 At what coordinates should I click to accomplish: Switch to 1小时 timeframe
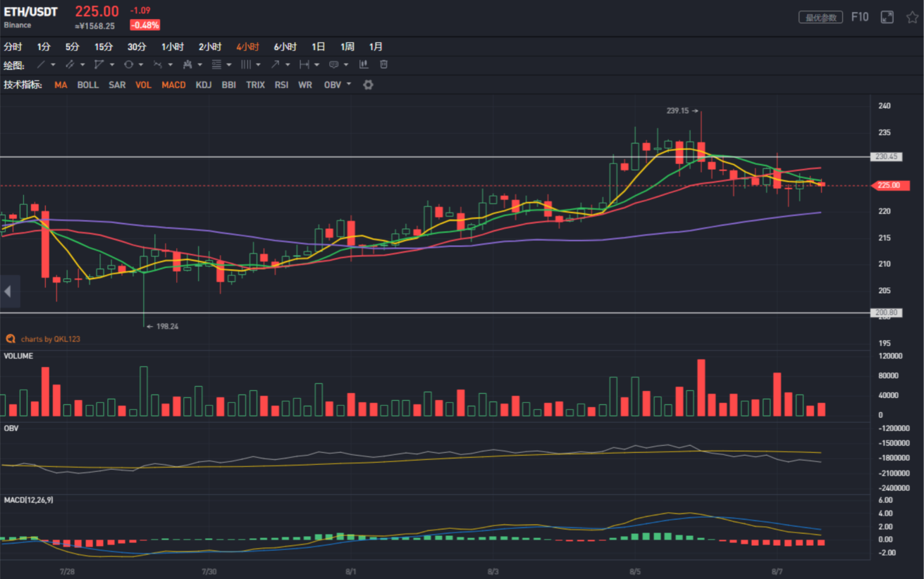pos(173,46)
